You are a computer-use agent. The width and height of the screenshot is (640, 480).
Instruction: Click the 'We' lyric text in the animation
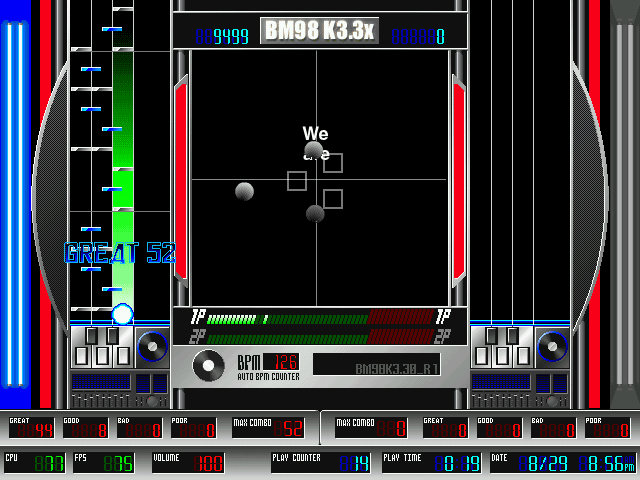click(315, 133)
